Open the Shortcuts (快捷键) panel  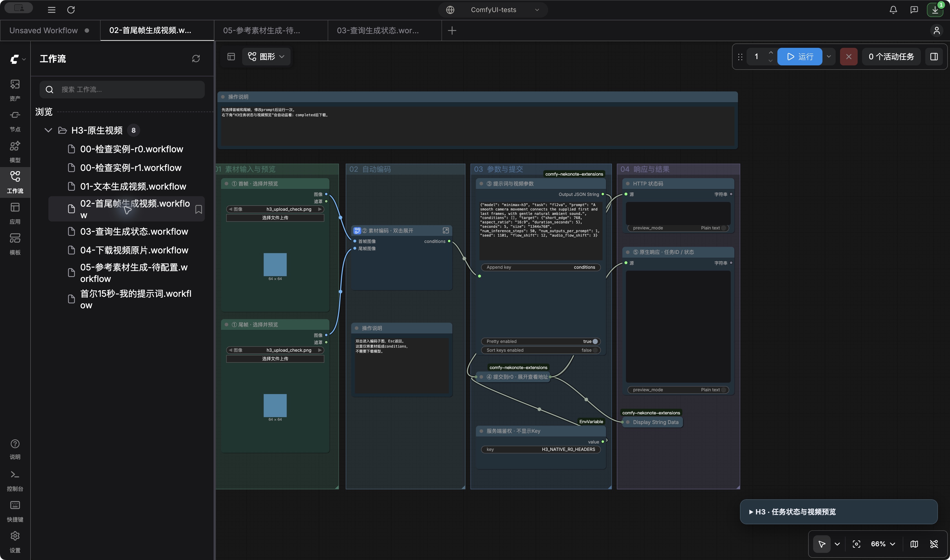[x=15, y=511]
